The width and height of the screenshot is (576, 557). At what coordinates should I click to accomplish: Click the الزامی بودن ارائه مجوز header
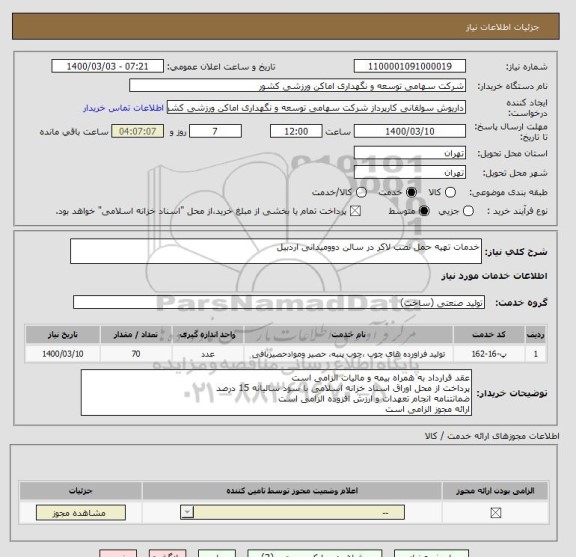[x=495, y=491]
